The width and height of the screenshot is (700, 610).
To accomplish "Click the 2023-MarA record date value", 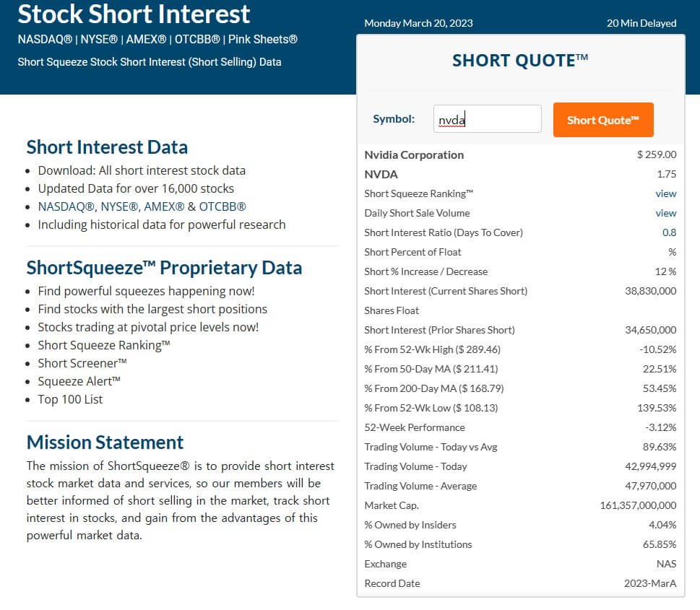I will (650, 583).
